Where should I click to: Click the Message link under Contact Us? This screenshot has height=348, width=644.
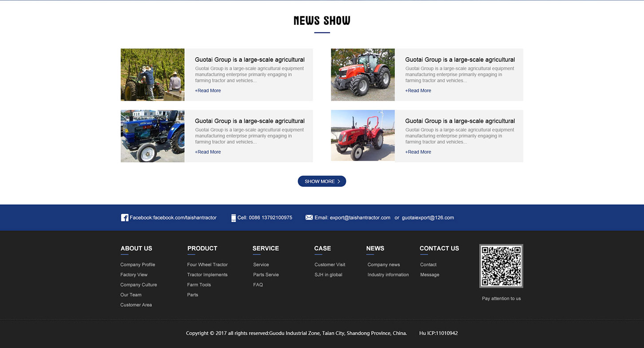click(429, 275)
